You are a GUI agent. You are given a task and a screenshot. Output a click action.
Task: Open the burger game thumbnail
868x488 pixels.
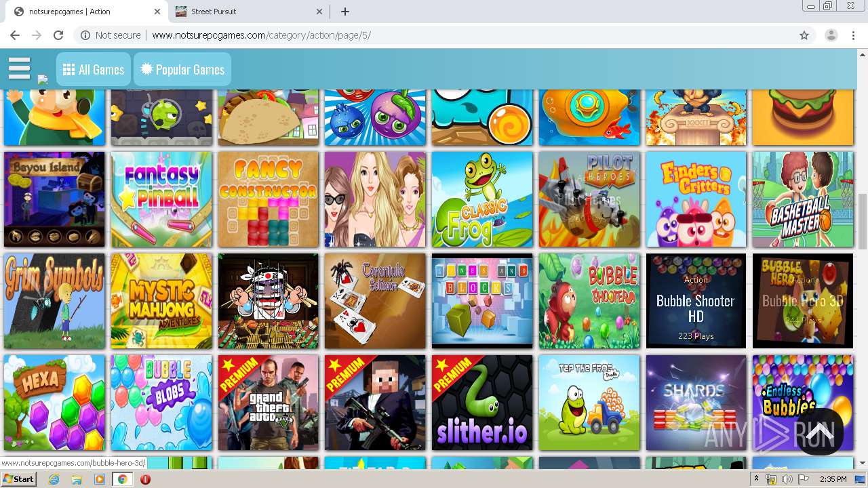tap(803, 117)
